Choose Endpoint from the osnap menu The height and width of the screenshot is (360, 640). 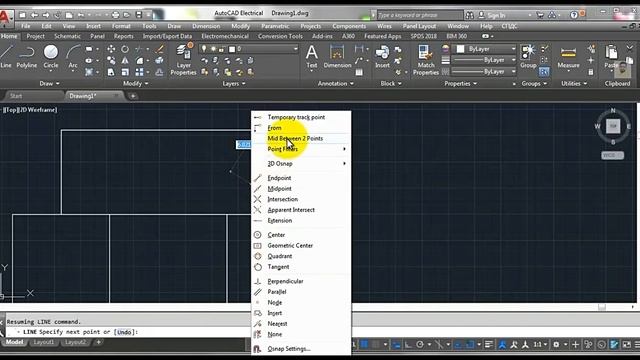[x=301, y=178]
